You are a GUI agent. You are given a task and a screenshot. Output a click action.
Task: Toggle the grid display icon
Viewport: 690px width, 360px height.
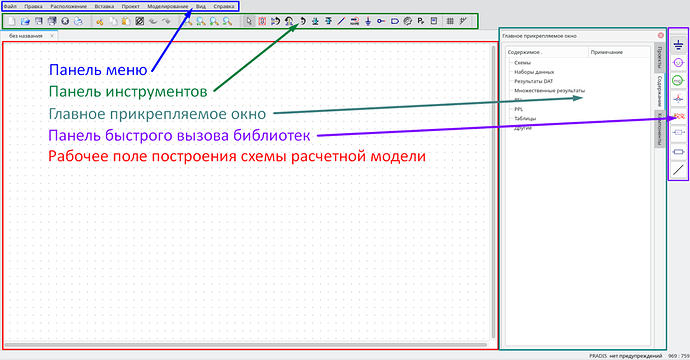tap(450, 21)
